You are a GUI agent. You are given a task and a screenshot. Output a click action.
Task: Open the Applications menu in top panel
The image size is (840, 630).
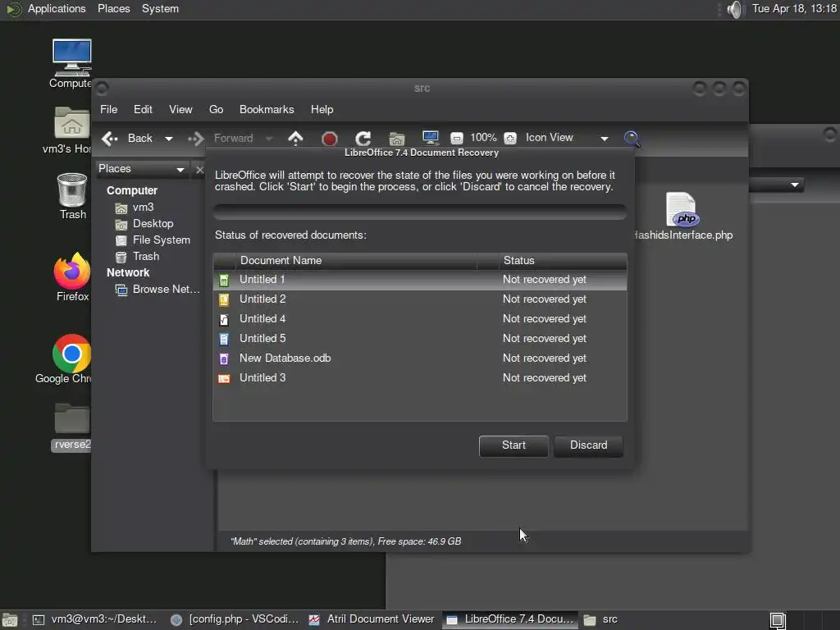57,8
